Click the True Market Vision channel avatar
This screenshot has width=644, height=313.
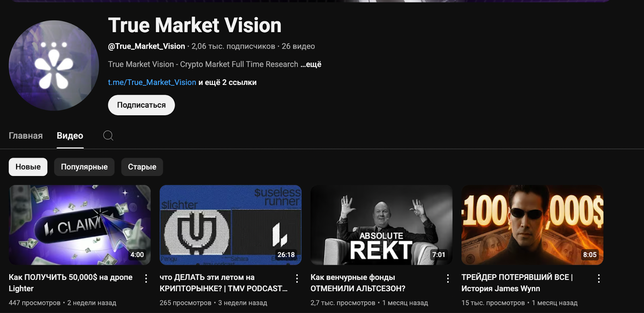coord(54,66)
